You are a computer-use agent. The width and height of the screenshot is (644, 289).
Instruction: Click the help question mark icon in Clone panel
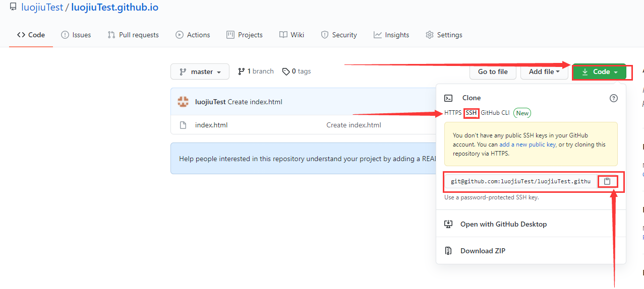coord(613,98)
